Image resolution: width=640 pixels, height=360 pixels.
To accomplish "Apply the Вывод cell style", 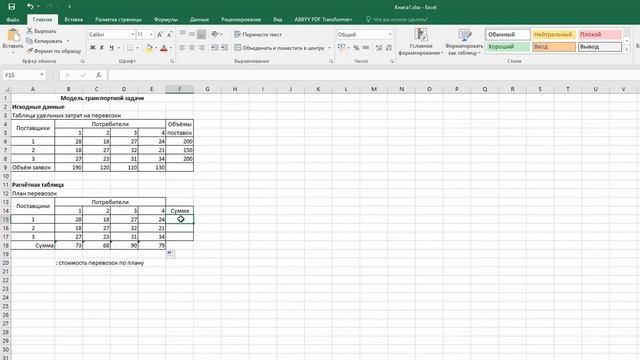I will [x=600, y=47].
